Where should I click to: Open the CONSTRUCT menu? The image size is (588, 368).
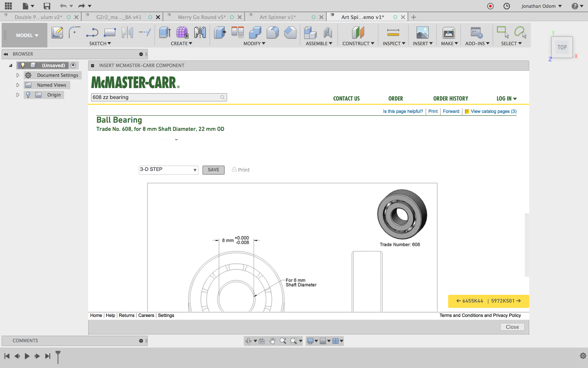[x=358, y=43]
